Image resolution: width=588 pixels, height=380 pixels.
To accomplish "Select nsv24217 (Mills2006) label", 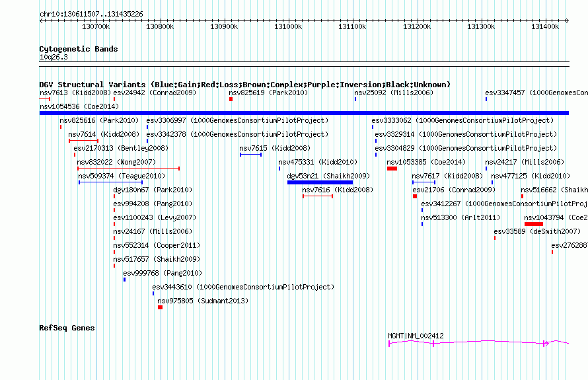I will click(525, 162).
